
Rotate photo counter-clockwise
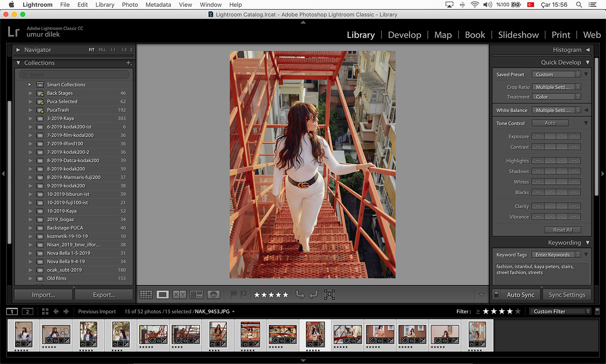click(300, 295)
